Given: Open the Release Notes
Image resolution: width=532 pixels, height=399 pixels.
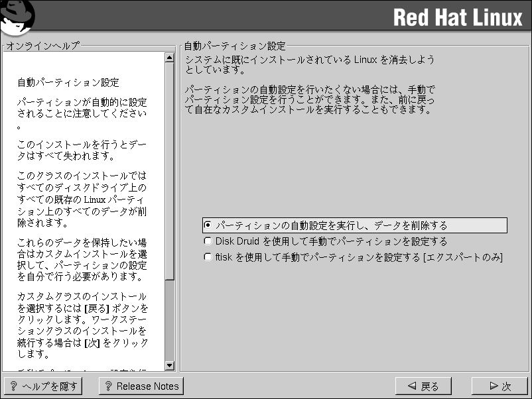Looking at the screenshot, I should tap(141, 386).
